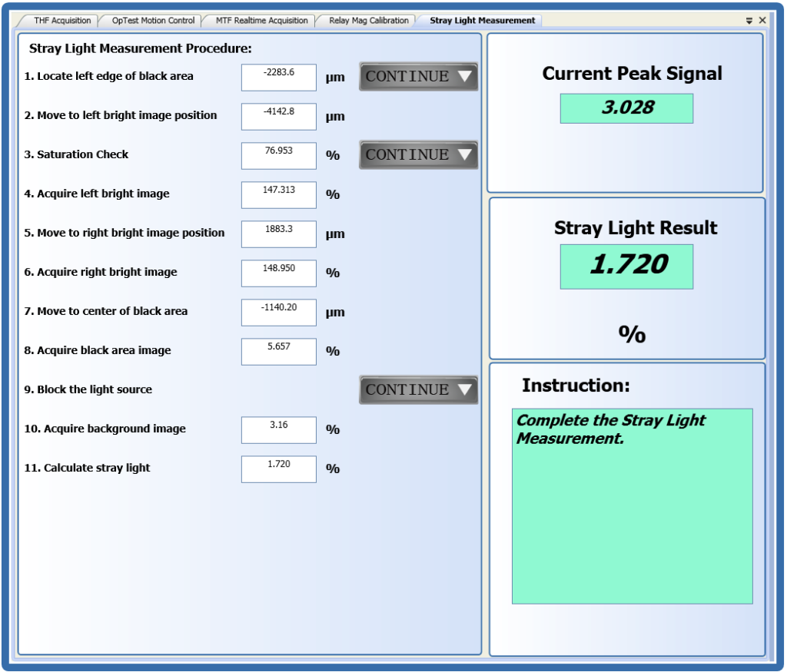Select the right bright image position field
This screenshot has height=672, width=787.
coord(278,233)
